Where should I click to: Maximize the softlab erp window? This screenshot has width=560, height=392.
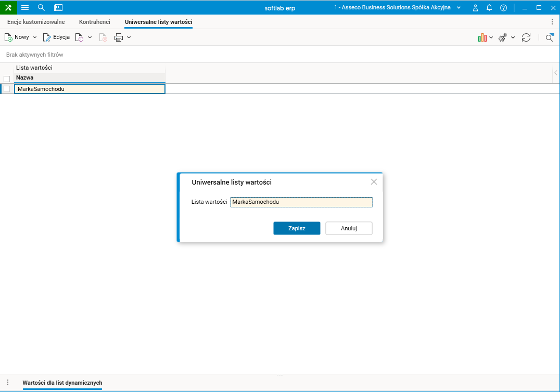click(x=539, y=7)
